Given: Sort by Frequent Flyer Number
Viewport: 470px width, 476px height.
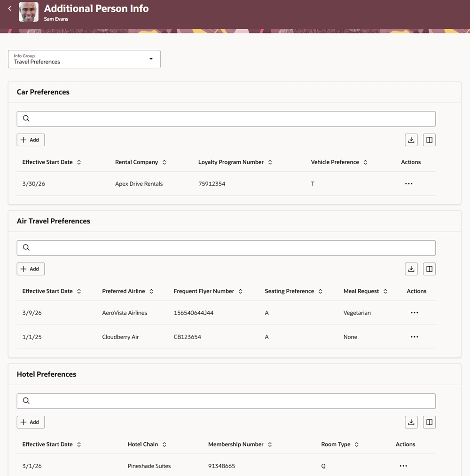Looking at the screenshot, I should pos(240,292).
